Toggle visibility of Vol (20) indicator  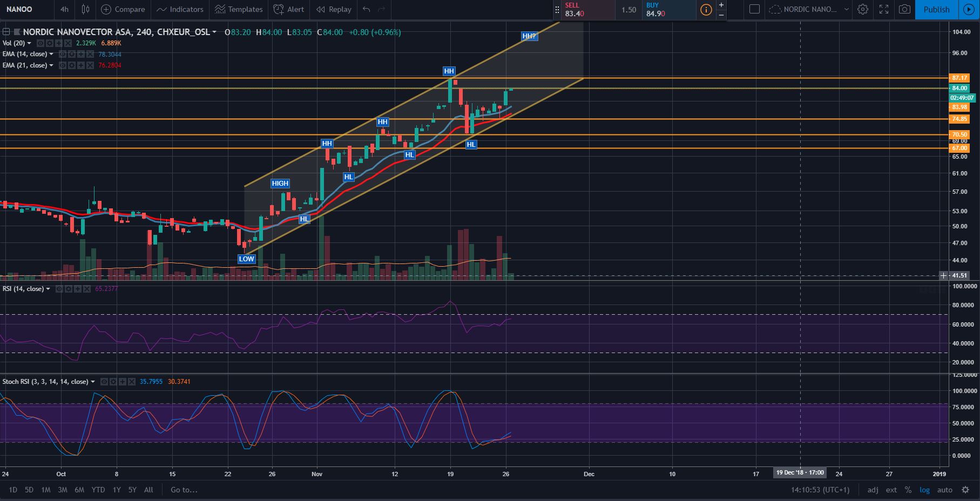(41, 43)
